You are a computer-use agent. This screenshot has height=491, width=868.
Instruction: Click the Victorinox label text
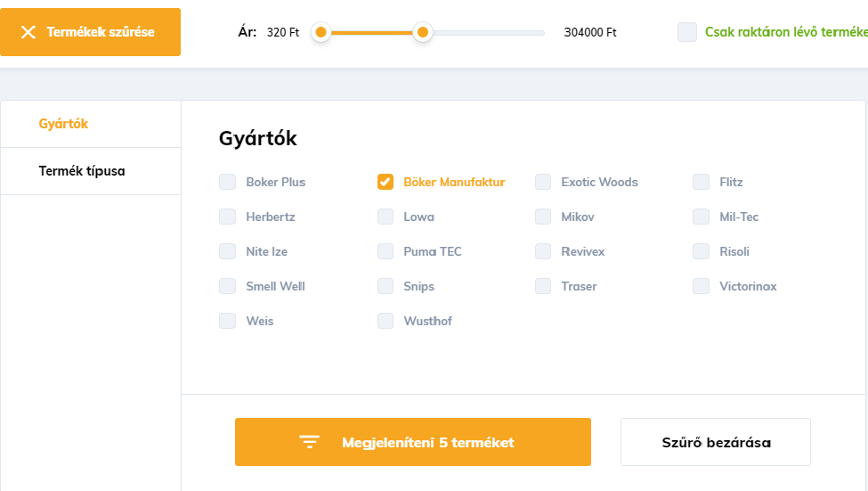tap(748, 287)
